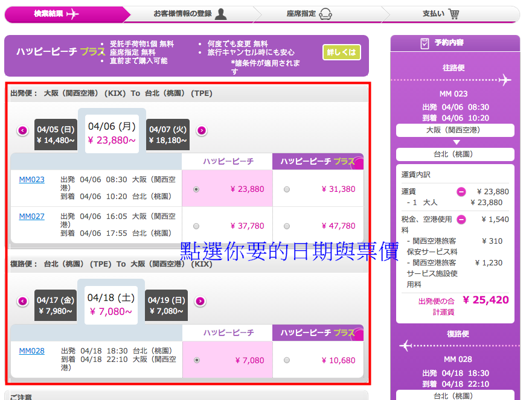Viewport: 532px width, 400px height.
Task: Click the ¥ 310 security service charge
Action: coord(492,241)
